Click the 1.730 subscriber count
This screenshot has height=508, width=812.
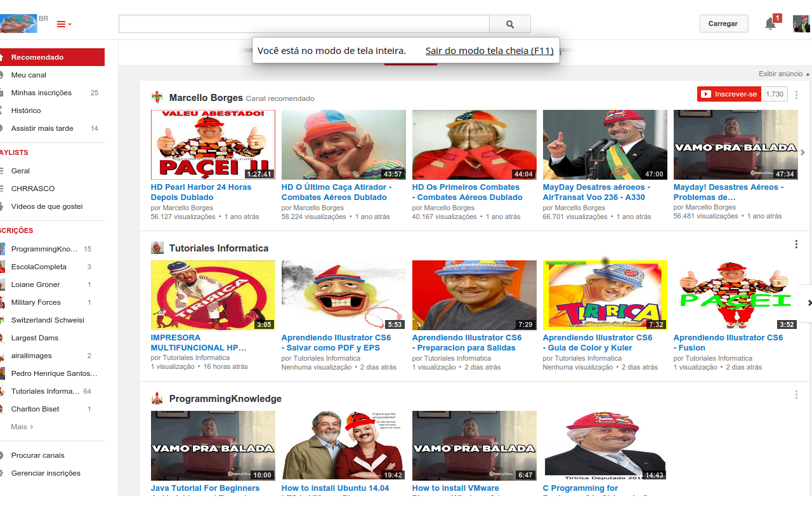(775, 94)
